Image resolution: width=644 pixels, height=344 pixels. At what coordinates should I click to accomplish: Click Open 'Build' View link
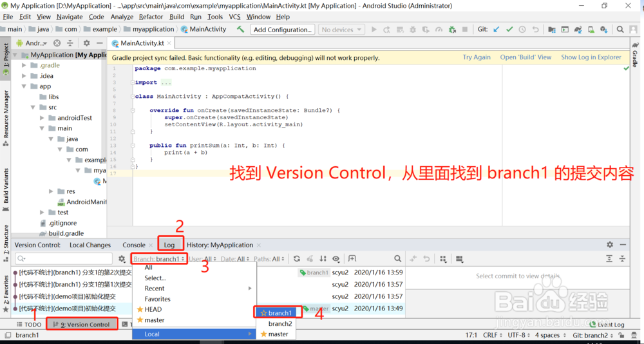[526, 57]
